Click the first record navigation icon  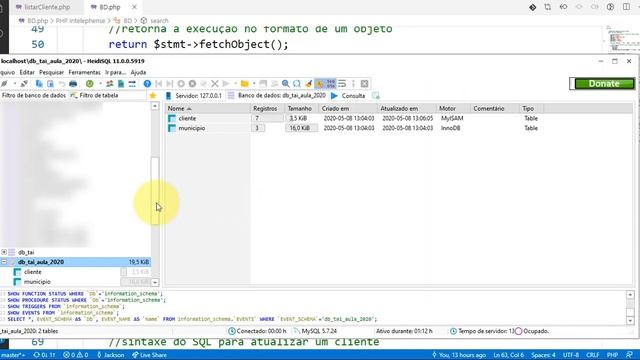(159, 84)
